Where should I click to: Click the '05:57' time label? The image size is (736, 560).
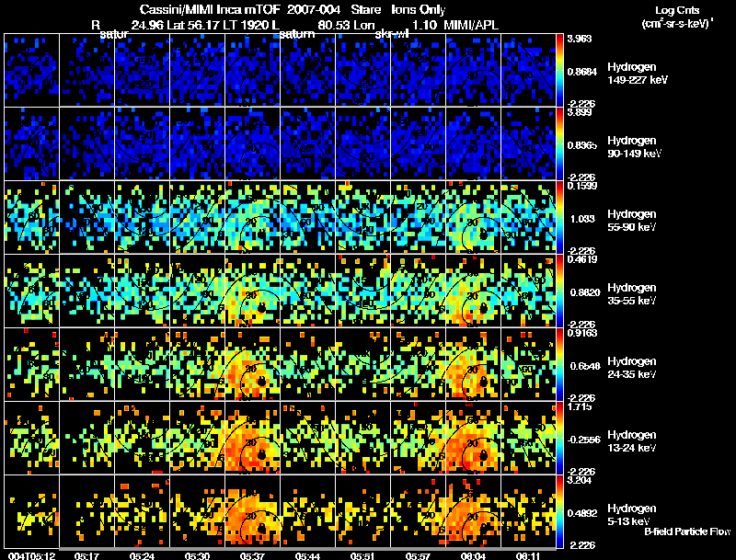418,556
